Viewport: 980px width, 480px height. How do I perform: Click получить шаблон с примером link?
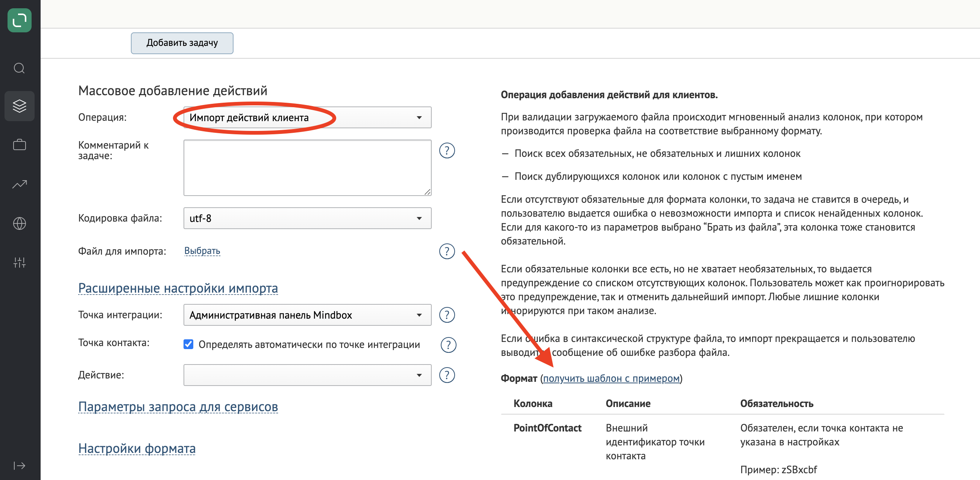point(611,378)
